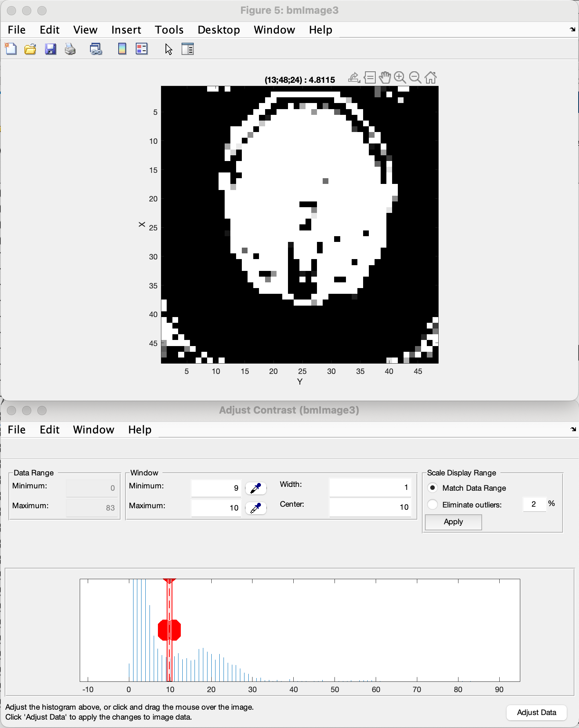
Task: Click the red histogram window handle
Action: (x=169, y=630)
